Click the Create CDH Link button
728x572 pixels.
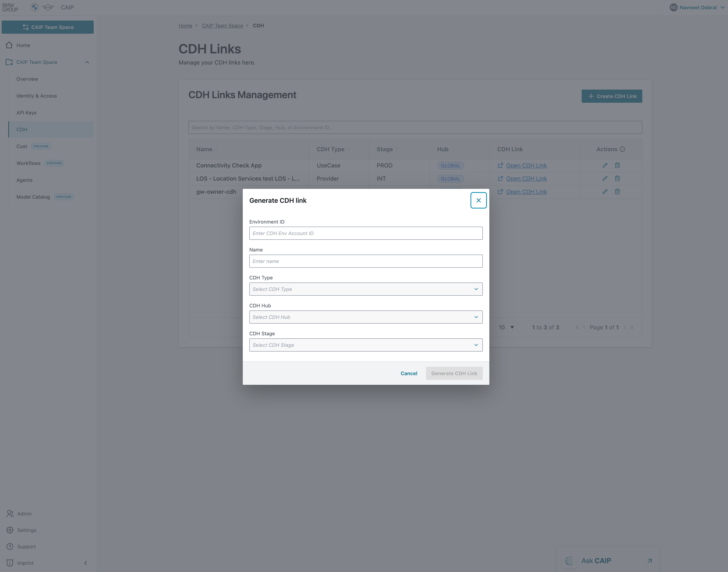pos(612,96)
